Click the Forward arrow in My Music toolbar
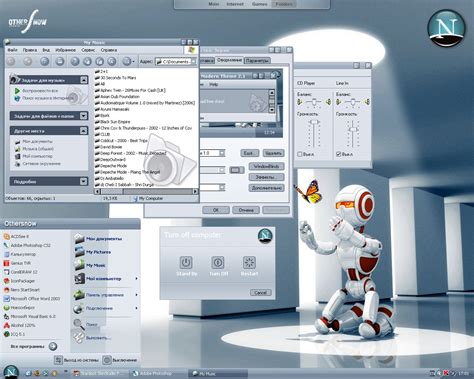The height and width of the screenshot is (379, 474). coord(27,61)
